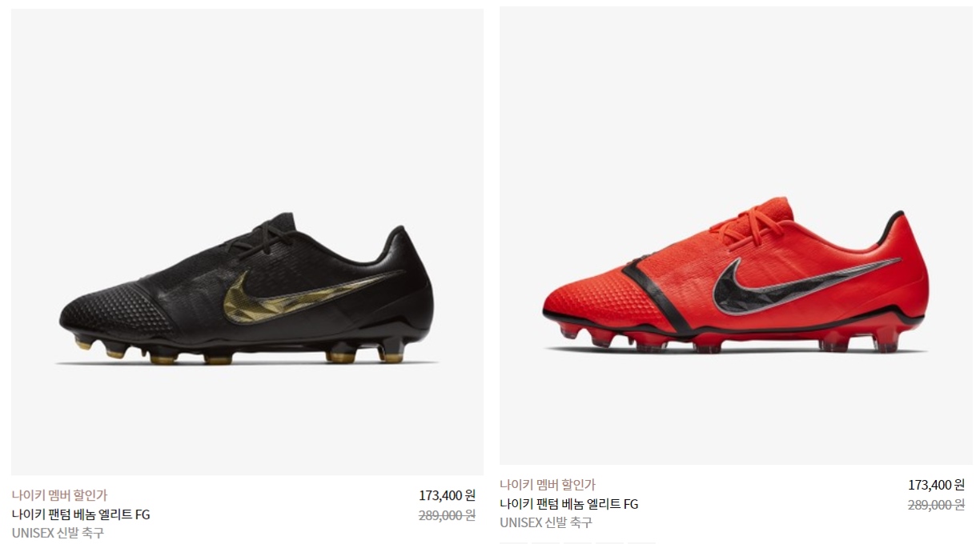
Task: Select the left 나이키 멤버 할인가 label
Action: pyautogui.click(x=59, y=495)
